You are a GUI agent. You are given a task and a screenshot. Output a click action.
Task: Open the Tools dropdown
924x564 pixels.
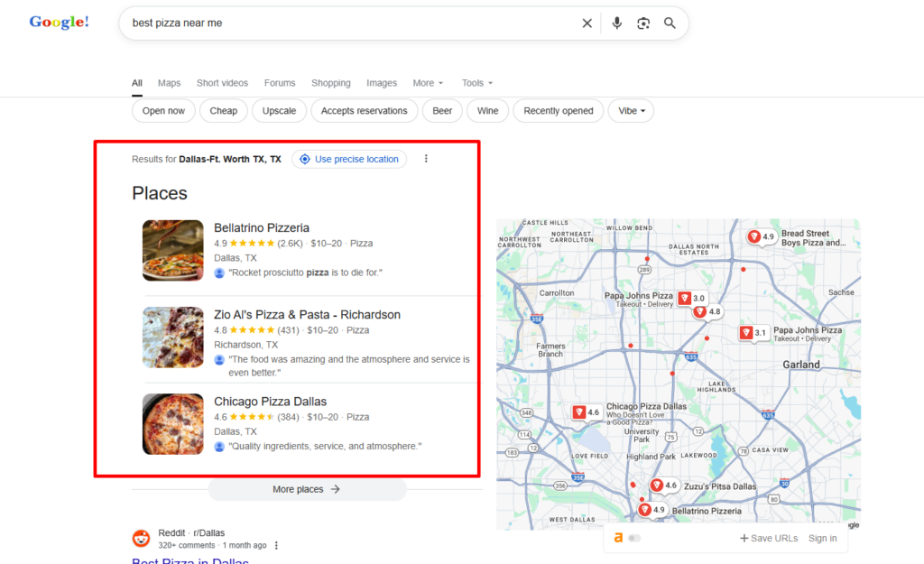click(x=476, y=82)
